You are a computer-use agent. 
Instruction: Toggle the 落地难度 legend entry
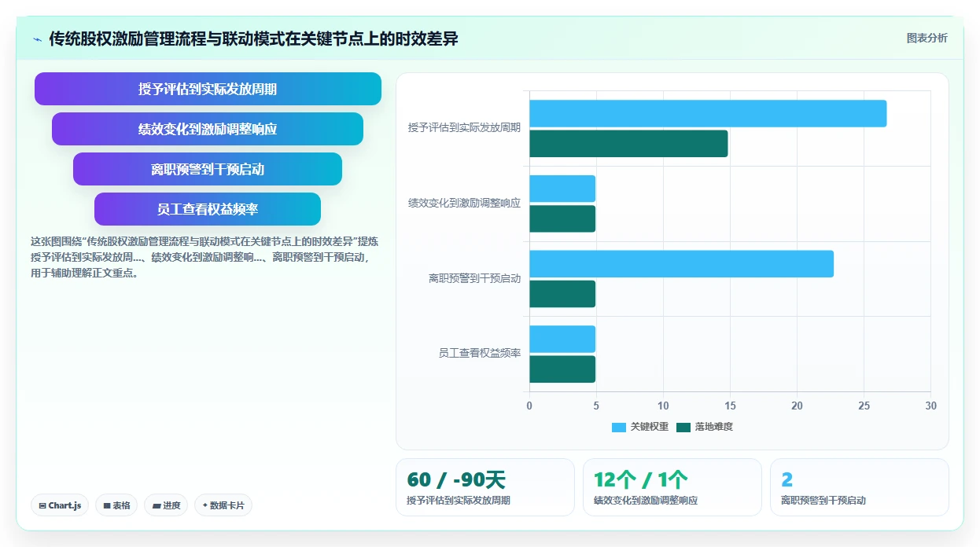tap(705, 427)
